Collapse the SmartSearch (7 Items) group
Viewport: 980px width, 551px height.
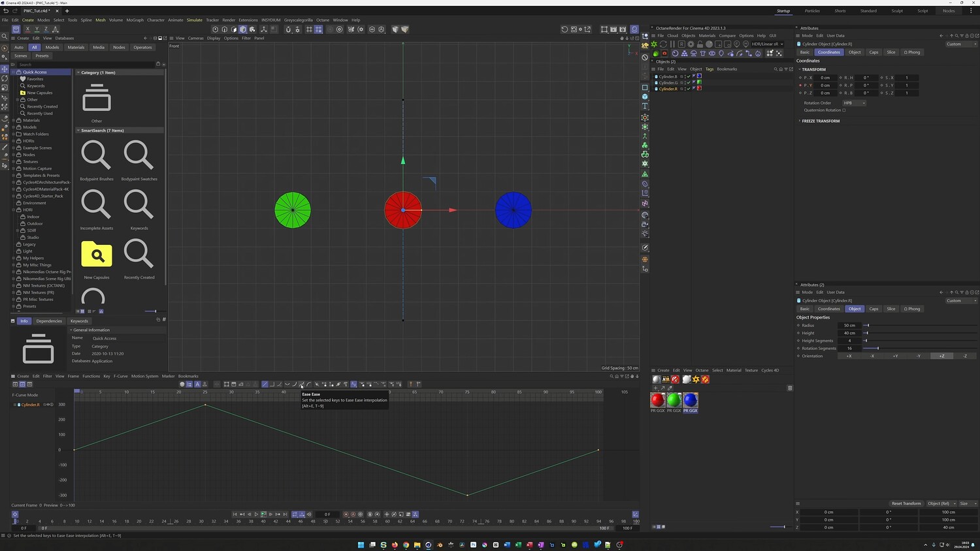click(x=78, y=131)
